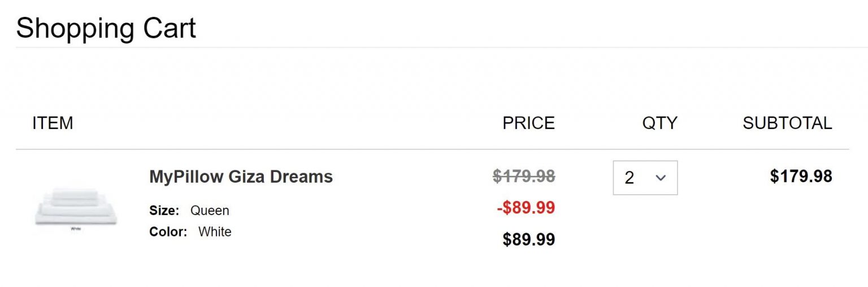
Task: Open the MyPillow Giza Dreams product link
Action: (241, 177)
